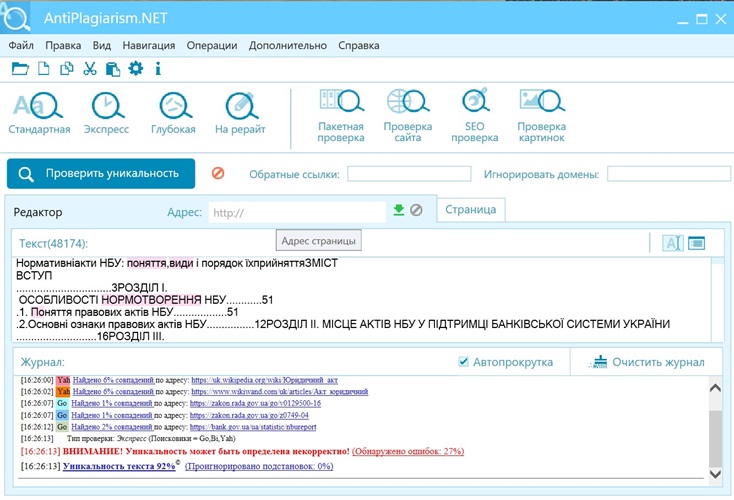Open Пакетная проверка
734x500 pixels.
341,116
